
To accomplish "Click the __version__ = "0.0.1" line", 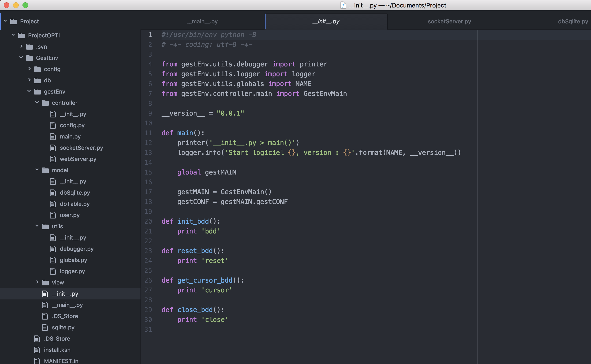I will point(203,113).
